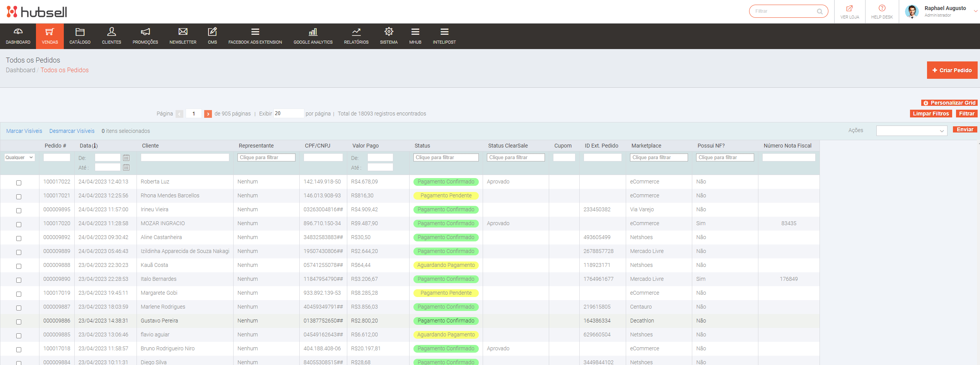Open the Dashboard gauge icon
Screen dimensions: 980x365
18,32
